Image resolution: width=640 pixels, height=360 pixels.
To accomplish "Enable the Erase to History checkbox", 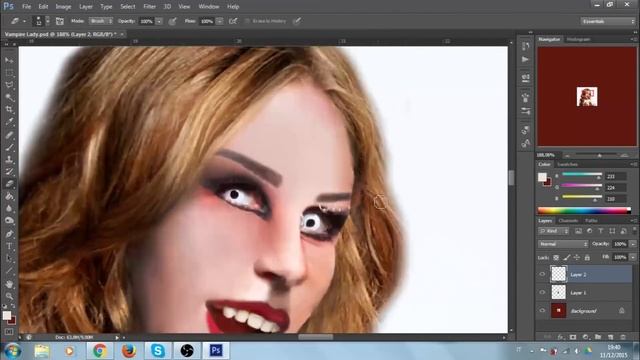I will pos(247,21).
